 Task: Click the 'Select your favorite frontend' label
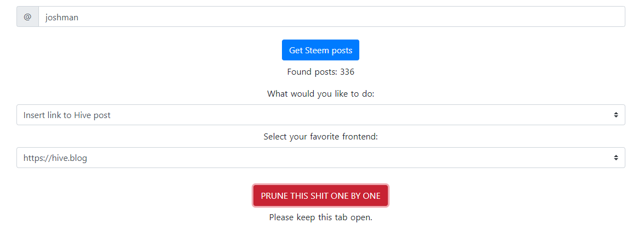pyautogui.click(x=321, y=137)
